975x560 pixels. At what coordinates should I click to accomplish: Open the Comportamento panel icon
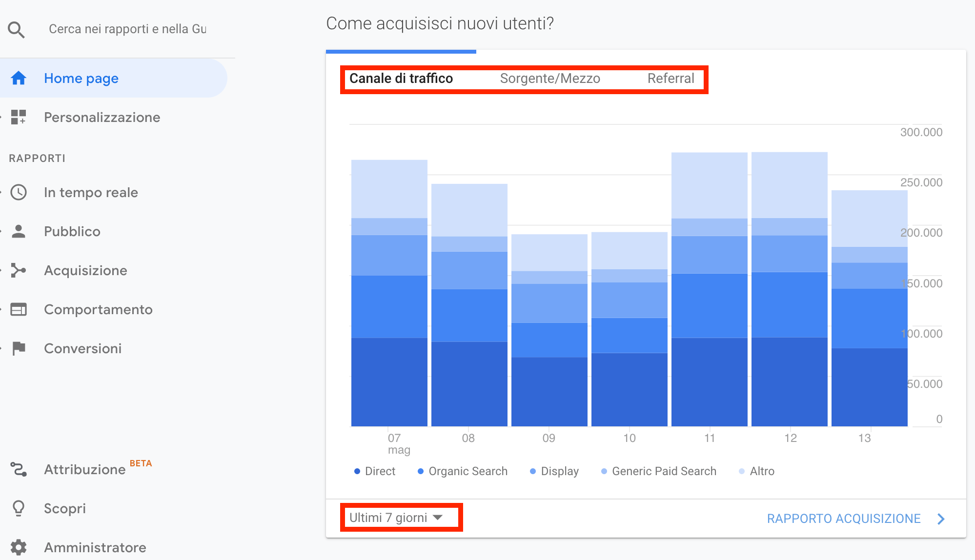click(19, 309)
